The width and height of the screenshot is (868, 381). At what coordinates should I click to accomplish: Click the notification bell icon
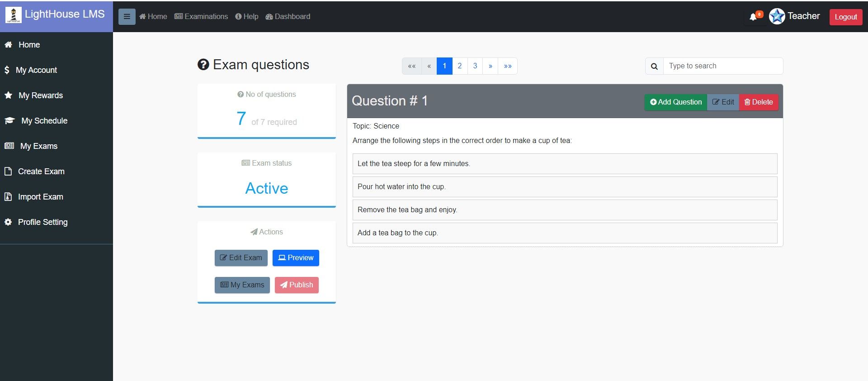[753, 17]
